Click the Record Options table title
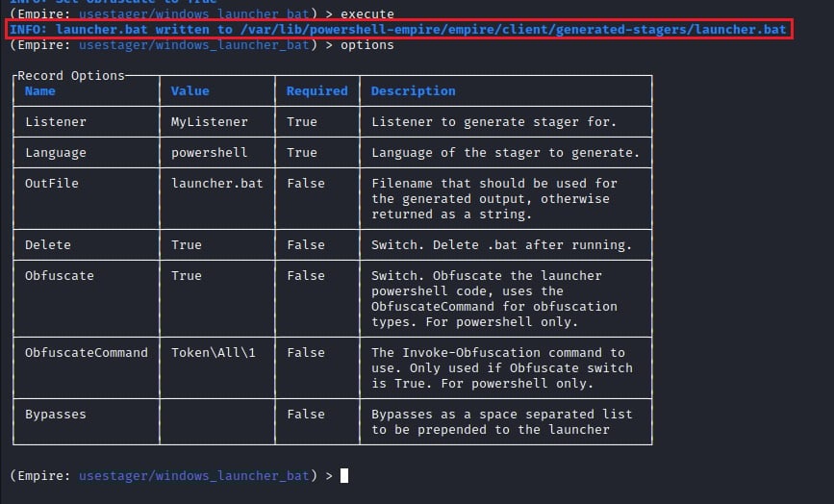 71,75
